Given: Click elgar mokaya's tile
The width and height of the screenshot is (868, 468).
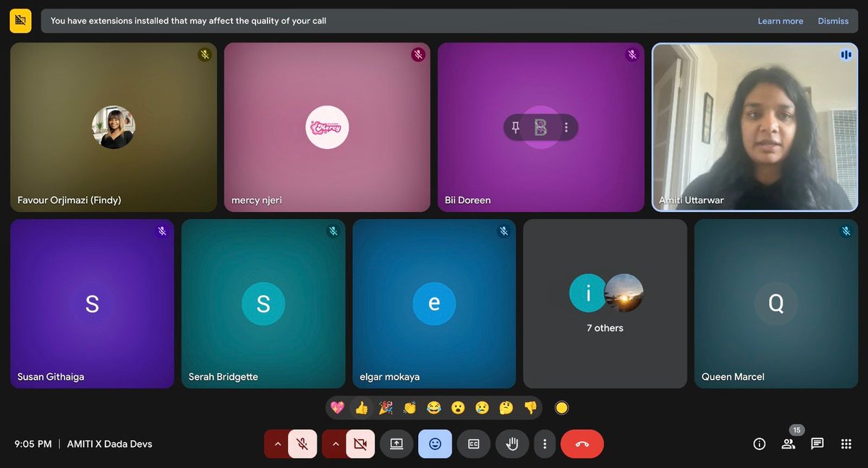Looking at the screenshot, I should [434, 304].
